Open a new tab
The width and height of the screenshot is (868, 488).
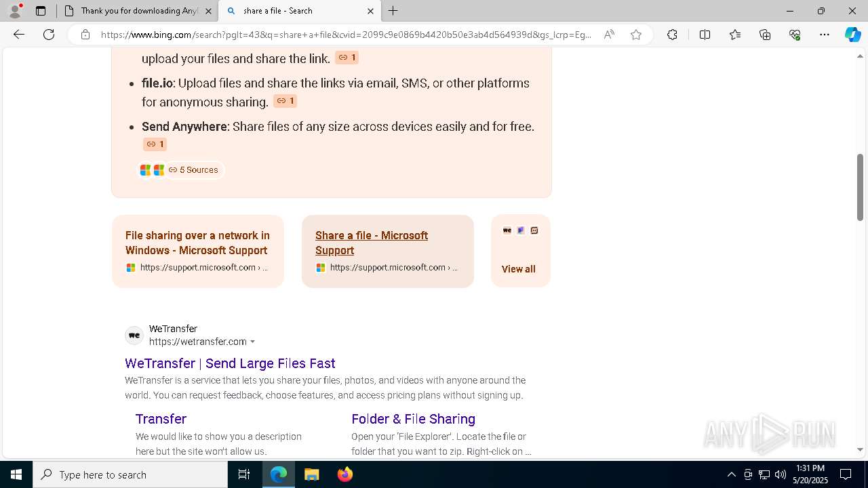(x=393, y=11)
